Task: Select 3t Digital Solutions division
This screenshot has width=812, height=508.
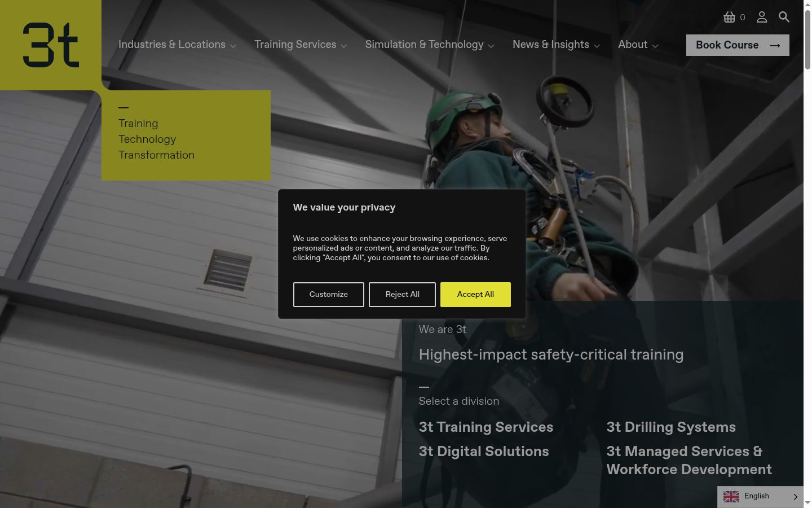Action: click(484, 452)
